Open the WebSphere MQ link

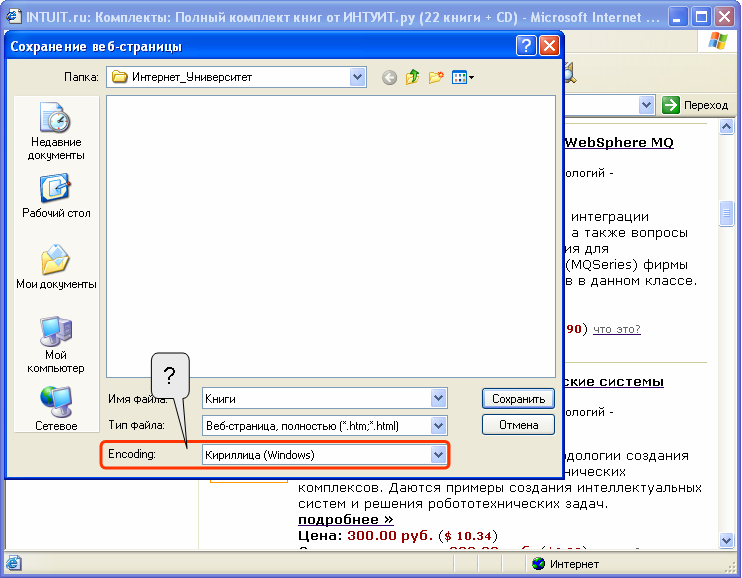point(619,142)
